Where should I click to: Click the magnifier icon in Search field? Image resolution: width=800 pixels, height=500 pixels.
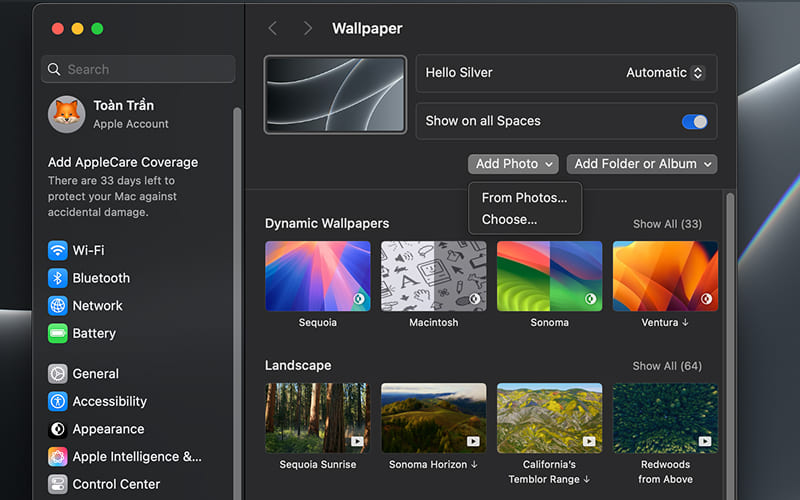54,69
